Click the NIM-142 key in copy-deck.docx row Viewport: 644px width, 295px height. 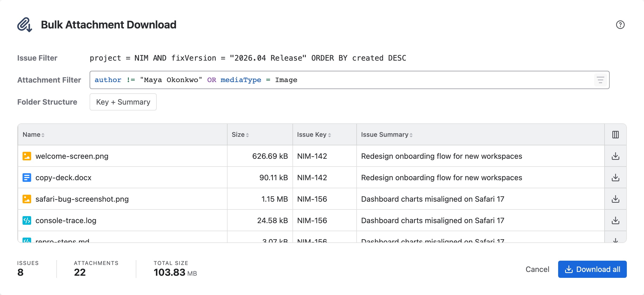[x=312, y=178]
